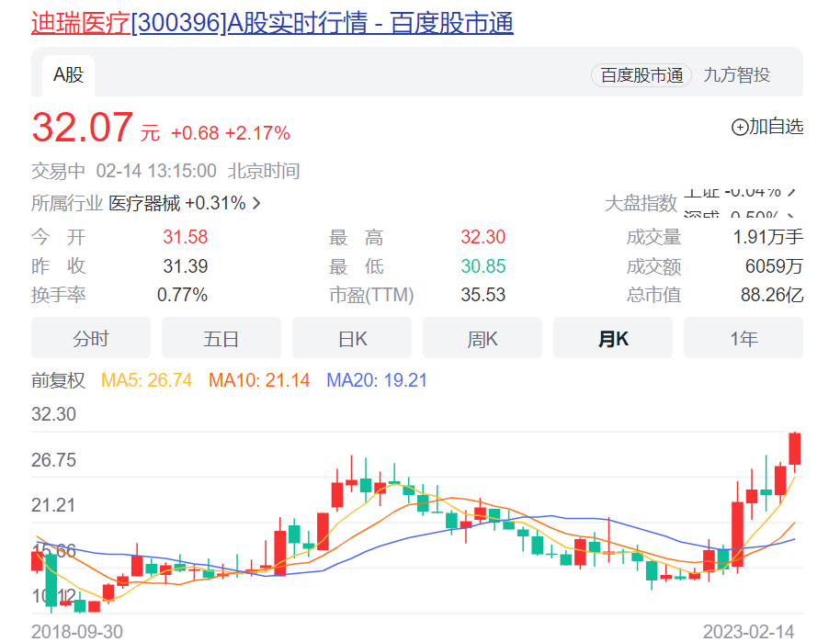The image size is (840, 642).
Task: Expand the 医疗器械 industry chevron
Action: 256,204
